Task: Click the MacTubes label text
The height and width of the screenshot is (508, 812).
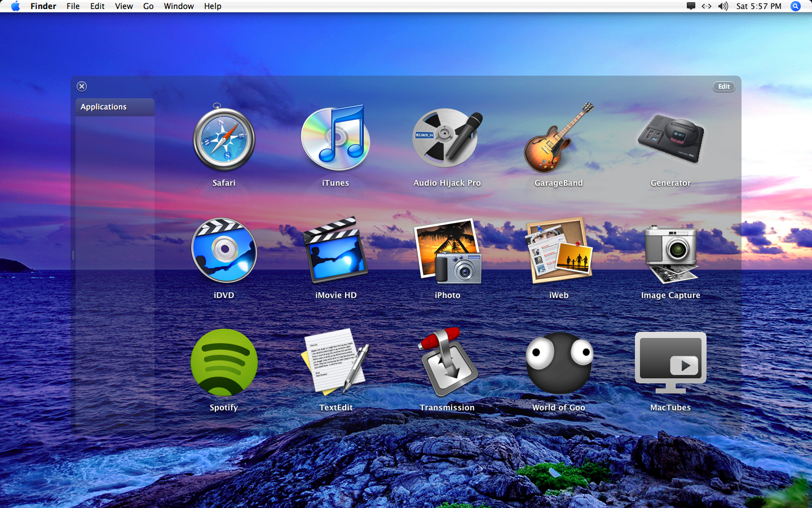Action: click(x=670, y=408)
